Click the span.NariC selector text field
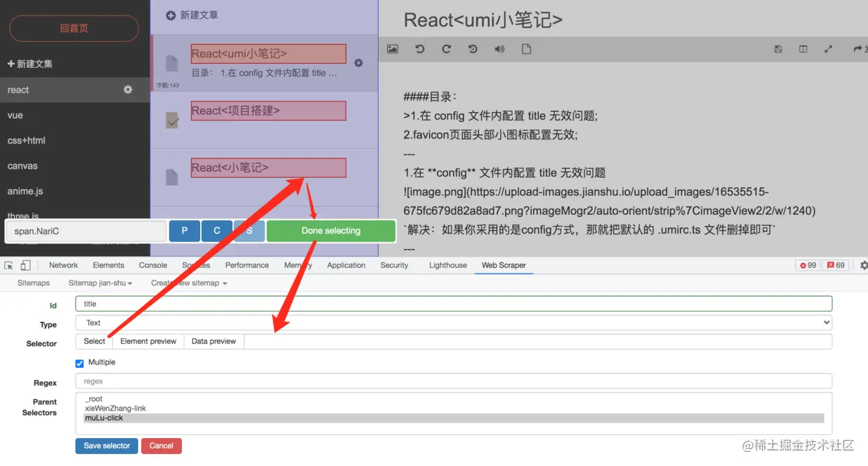Image resolution: width=868 pixels, height=466 pixels. pyautogui.click(x=86, y=231)
